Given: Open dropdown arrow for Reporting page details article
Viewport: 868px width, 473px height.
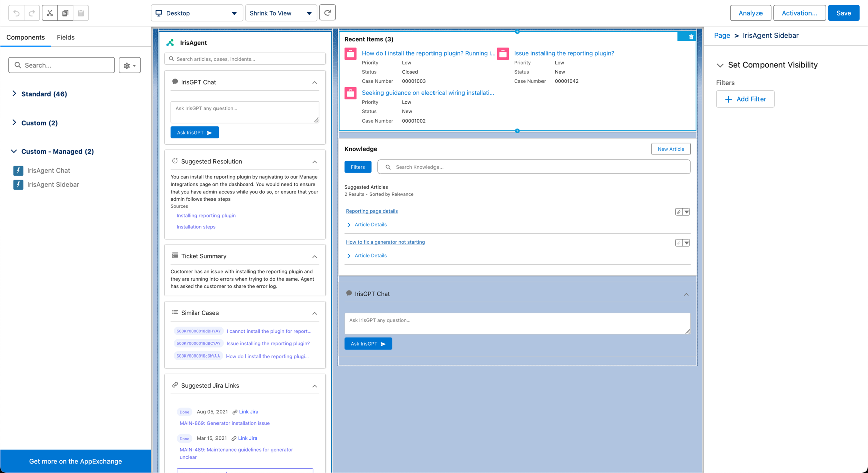Looking at the screenshot, I should (x=687, y=212).
